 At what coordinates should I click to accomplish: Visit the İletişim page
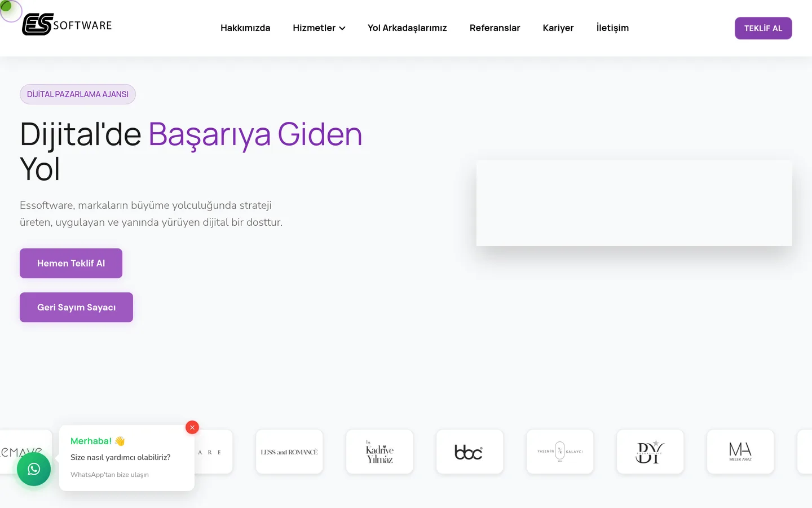tap(612, 28)
